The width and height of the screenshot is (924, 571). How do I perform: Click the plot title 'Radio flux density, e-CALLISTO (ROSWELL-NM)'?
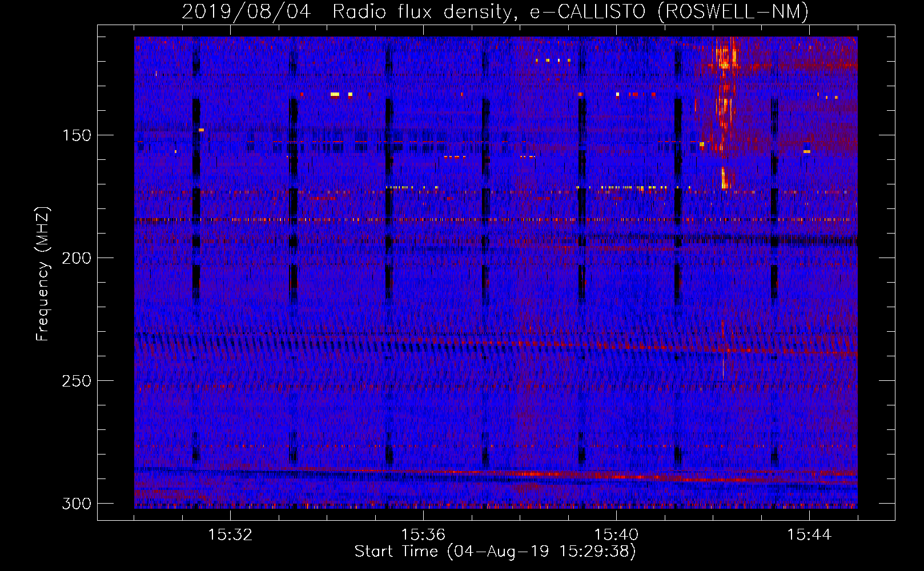571,11
